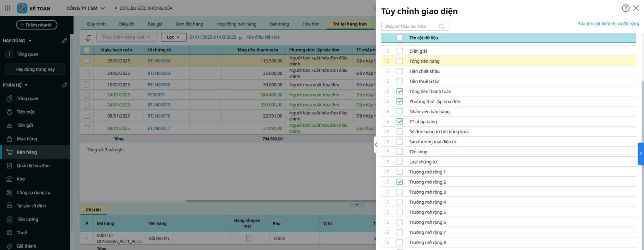Open the Báo giá tab
Image resolution: width=644 pixels, height=250 pixels.
click(x=155, y=24)
